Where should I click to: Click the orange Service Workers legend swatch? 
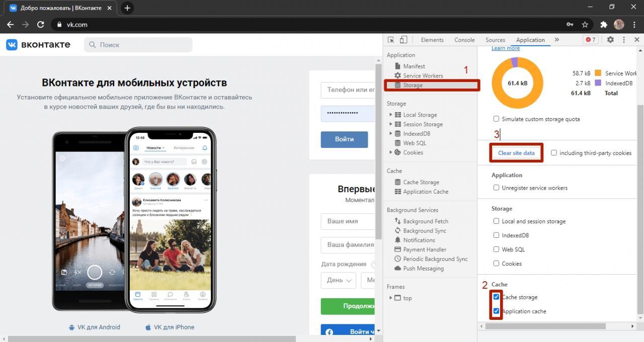click(598, 73)
